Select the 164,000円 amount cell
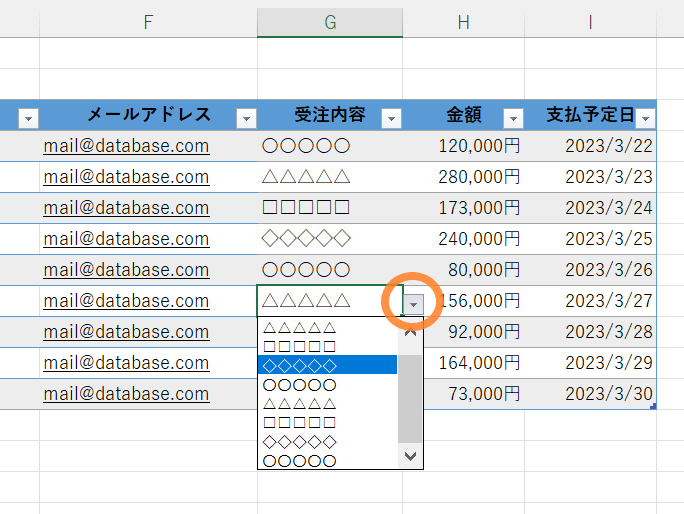Image resolution: width=684 pixels, height=514 pixels. tap(473, 363)
